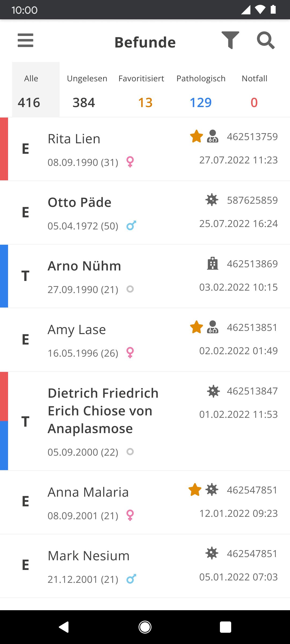The width and height of the screenshot is (290, 644).
Task: Open Dietrich Friedrich Erich Chiose von Anaplasmose entry
Action: point(145,421)
